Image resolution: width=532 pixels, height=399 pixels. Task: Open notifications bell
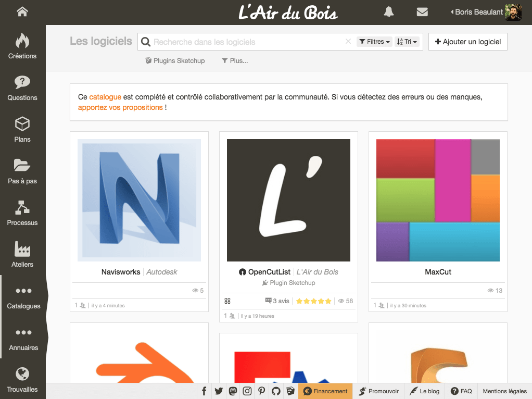pyautogui.click(x=389, y=12)
